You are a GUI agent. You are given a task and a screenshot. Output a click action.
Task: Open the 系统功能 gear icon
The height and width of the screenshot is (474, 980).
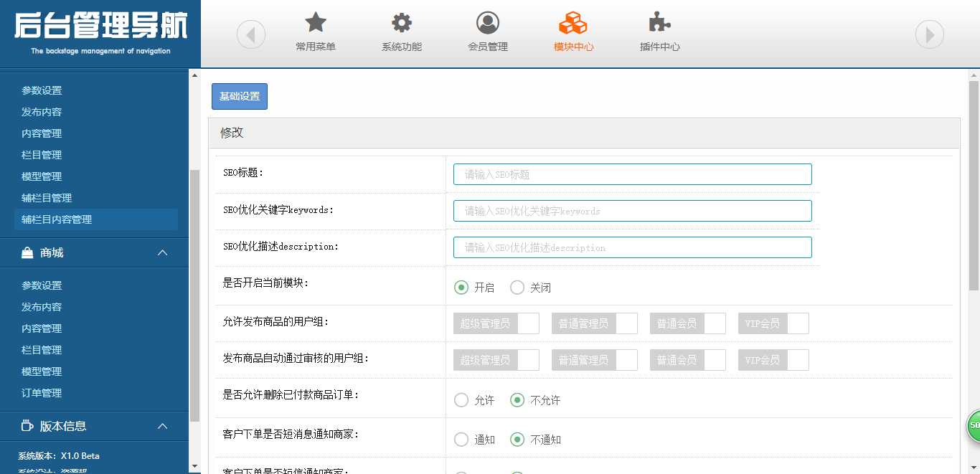402,22
